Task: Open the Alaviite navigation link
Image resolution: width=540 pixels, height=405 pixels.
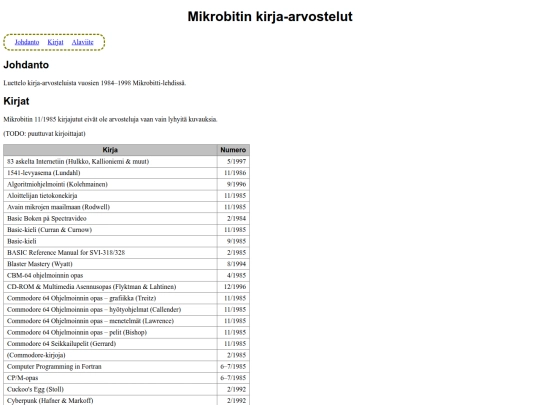Action: coord(83,42)
